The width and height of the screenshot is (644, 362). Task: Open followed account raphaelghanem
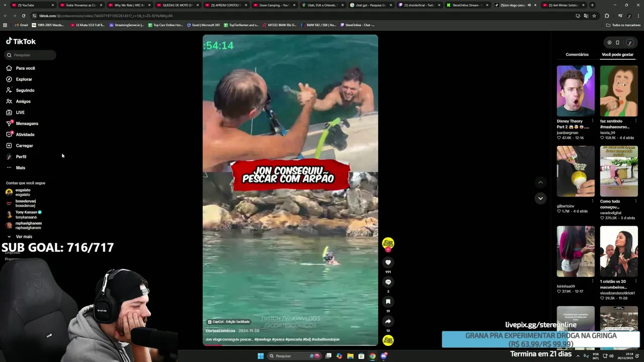point(24,226)
